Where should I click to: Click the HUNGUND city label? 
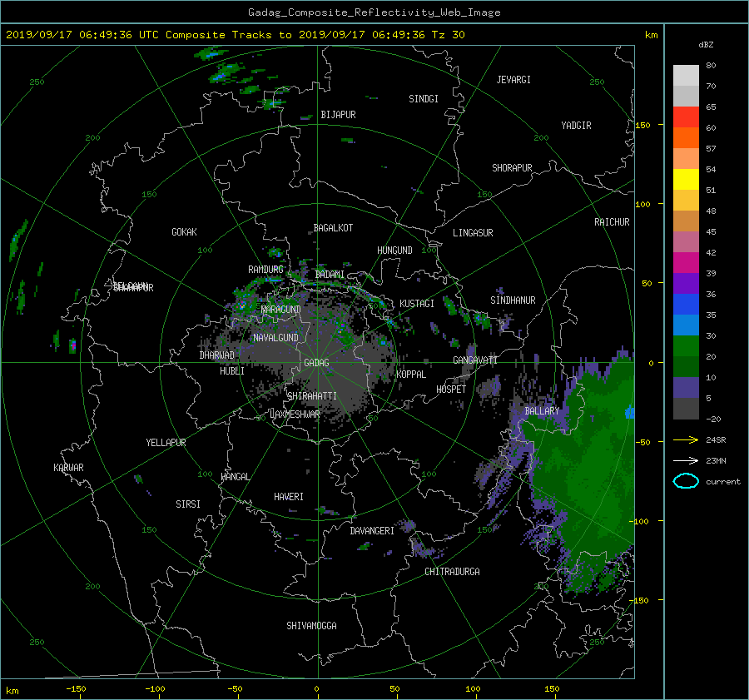coord(394,251)
